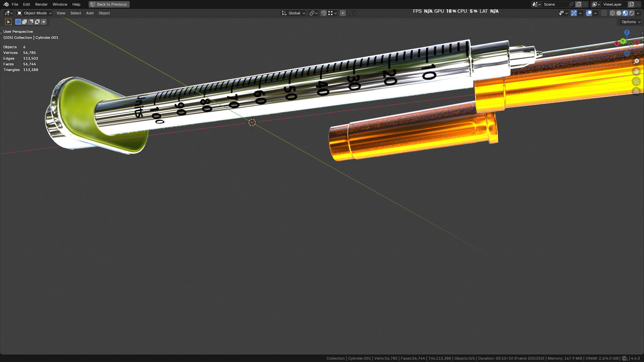Click the 3D cursor in viewport
The height and width of the screenshot is (362, 644).
252,123
